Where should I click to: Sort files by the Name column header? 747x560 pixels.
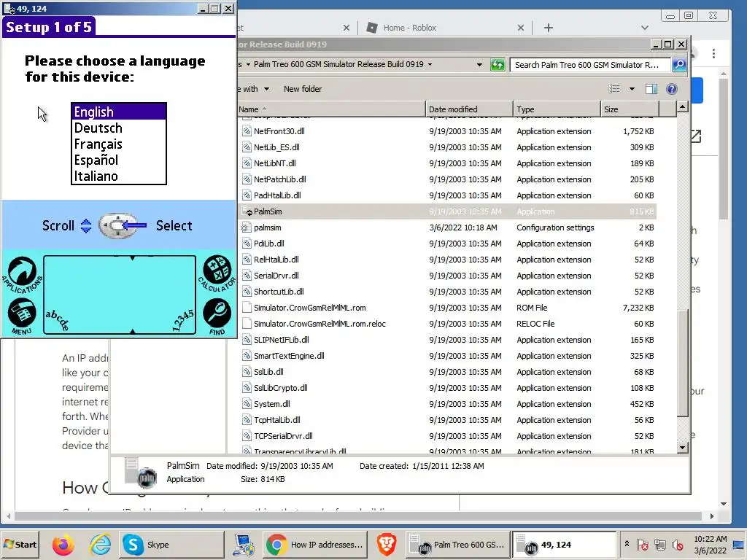click(331, 109)
